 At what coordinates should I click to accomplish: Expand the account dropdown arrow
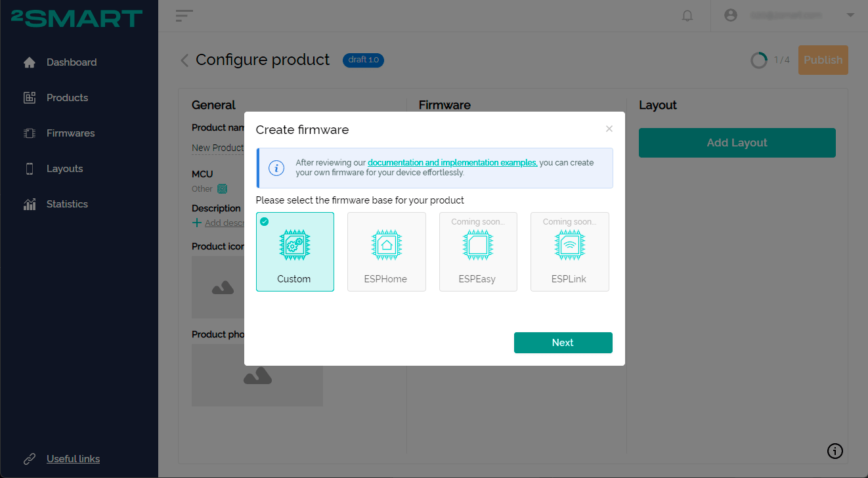click(x=850, y=15)
